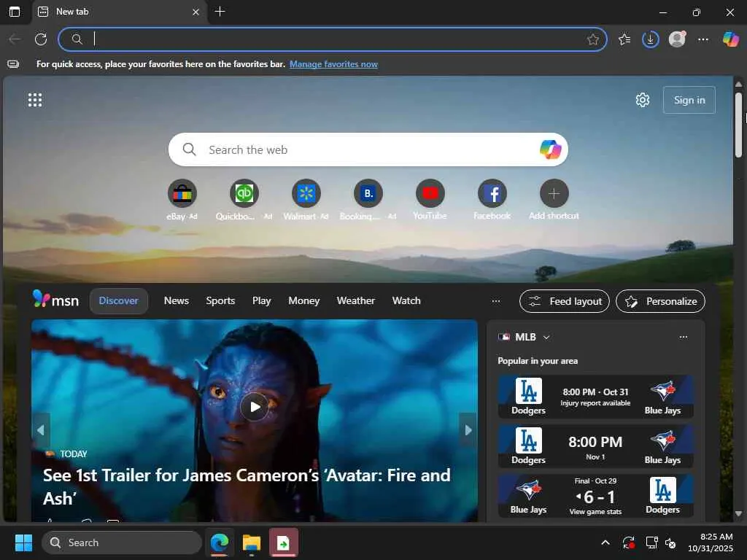
Task: Open Microsoft Edge in the taskbar
Action: click(220, 542)
